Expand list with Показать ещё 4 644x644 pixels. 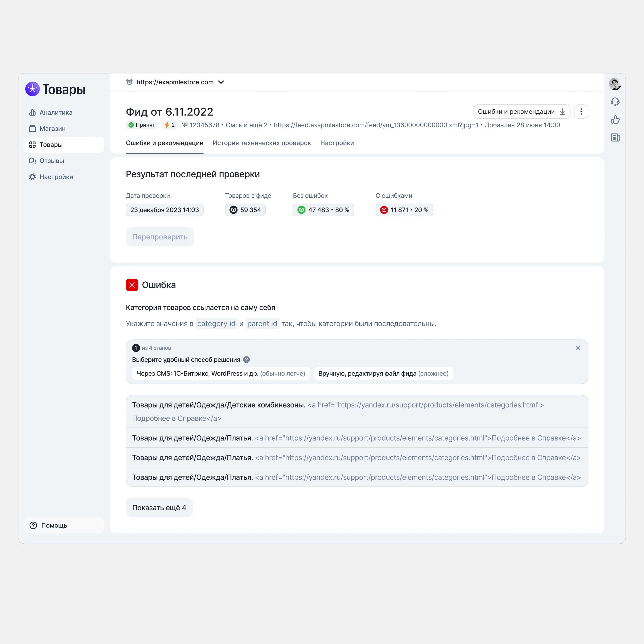coord(159,508)
